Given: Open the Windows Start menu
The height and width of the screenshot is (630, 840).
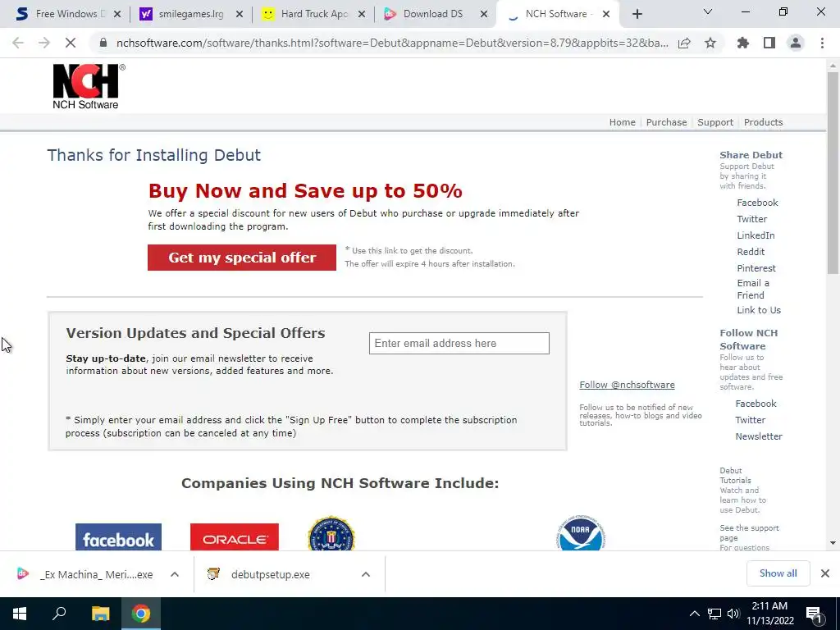Looking at the screenshot, I should tap(20, 614).
